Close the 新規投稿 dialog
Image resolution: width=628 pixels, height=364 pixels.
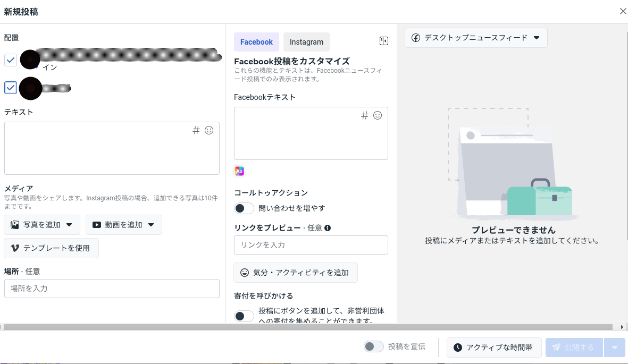point(623,11)
